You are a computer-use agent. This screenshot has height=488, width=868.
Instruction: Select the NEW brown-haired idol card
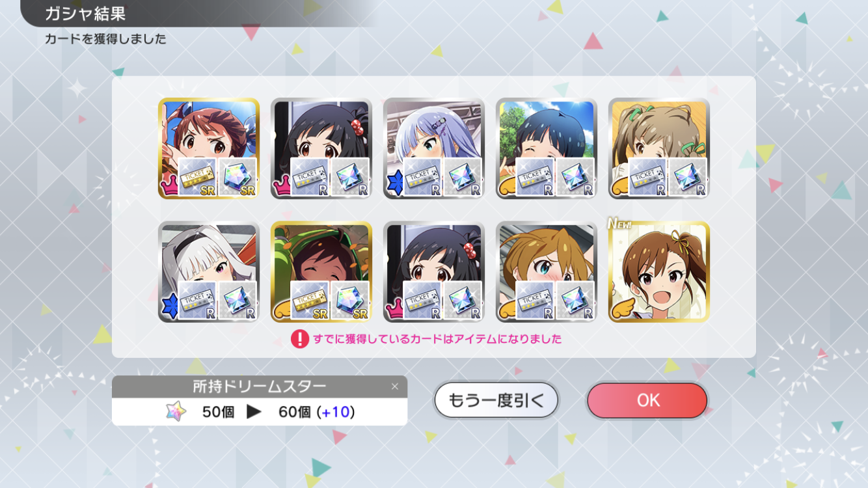659,272
